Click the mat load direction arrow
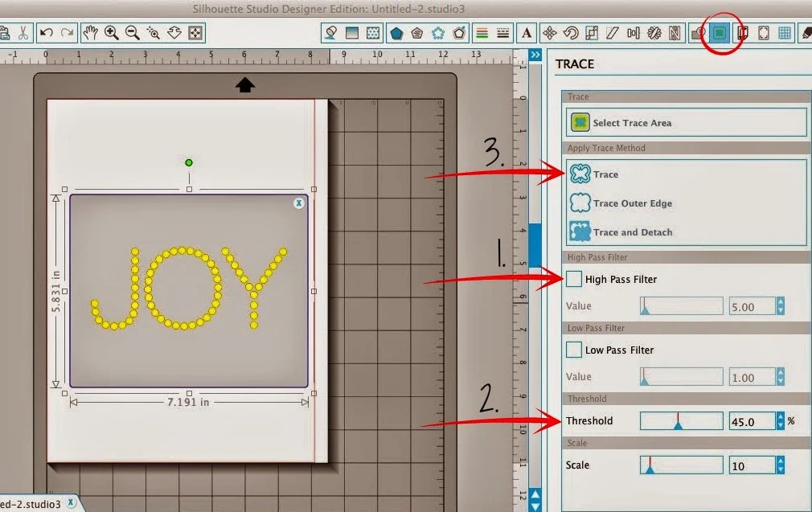Image resolution: width=812 pixels, height=512 pixels. [x=245, y=85]
